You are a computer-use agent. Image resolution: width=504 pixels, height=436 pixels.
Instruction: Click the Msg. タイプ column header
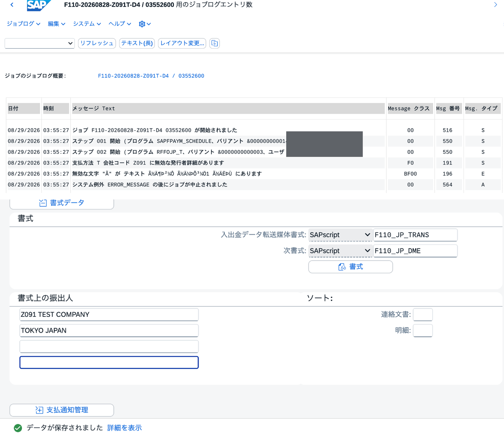[482, 108]
